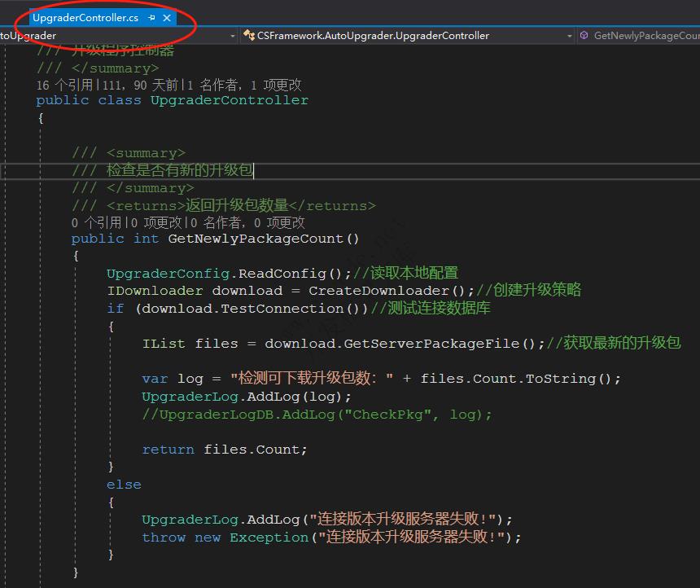Screen dimensions: 700x588
Task: Click UpgraderController in the class declaration
Action: coord(229,100)
